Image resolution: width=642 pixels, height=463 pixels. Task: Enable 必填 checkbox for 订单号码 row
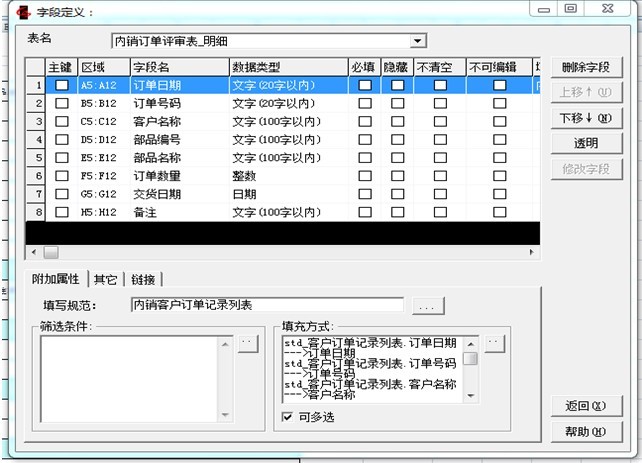(364, 103)
